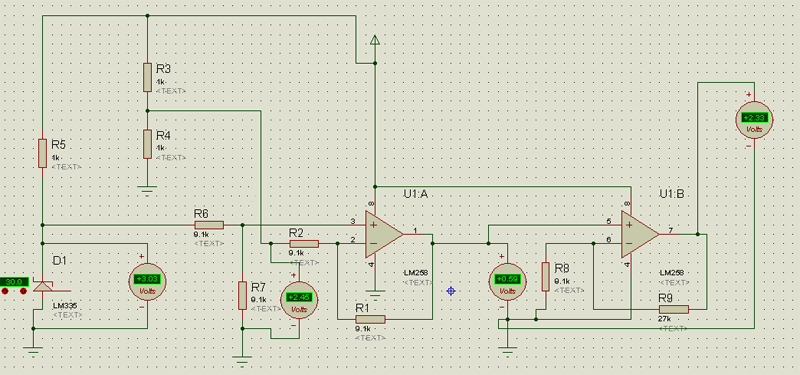The height and width of the screenshot is (375, 800).
Task: Click the blue crosshair origin marker
Action: [451, 291]
